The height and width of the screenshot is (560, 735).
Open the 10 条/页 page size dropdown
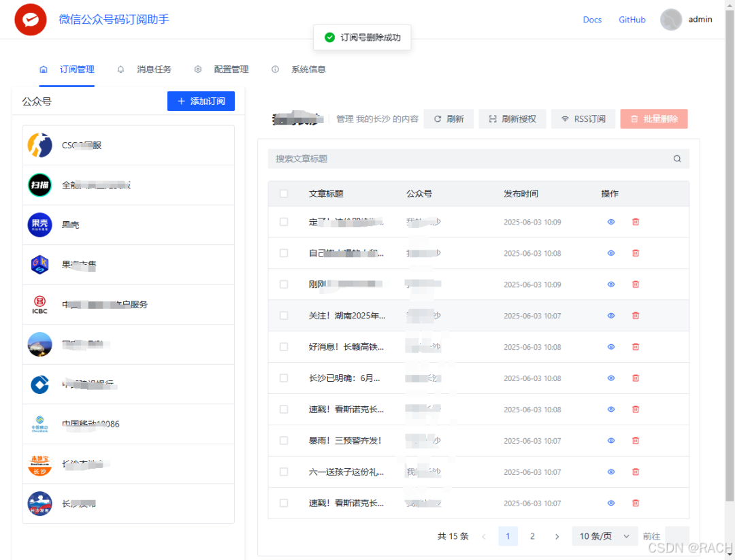[604, 536]
